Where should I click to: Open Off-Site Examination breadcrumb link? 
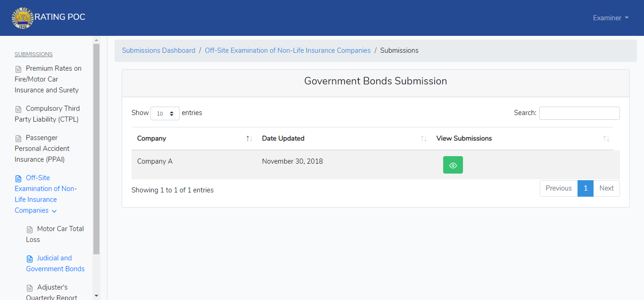point(288,50)
